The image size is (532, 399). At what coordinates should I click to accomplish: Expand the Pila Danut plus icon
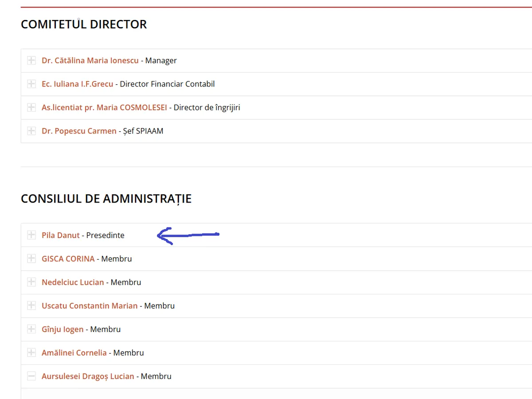pyautogui.click(x=31, y=235)
